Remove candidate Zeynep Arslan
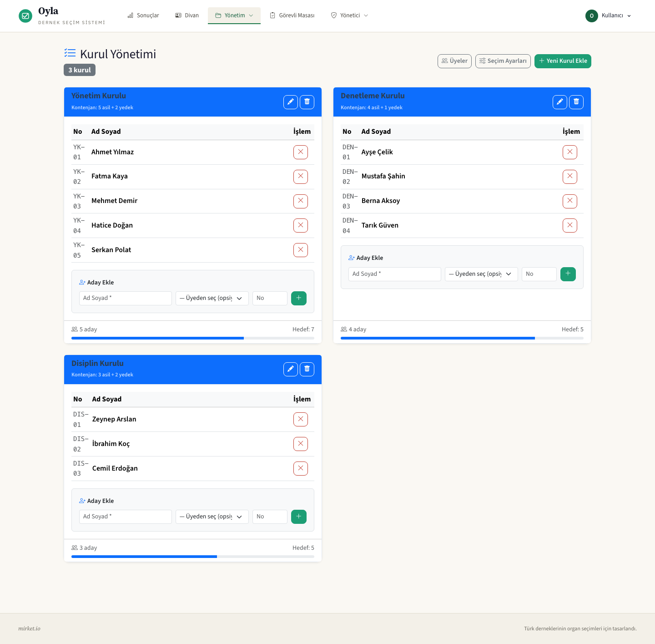 pos(301,419)
